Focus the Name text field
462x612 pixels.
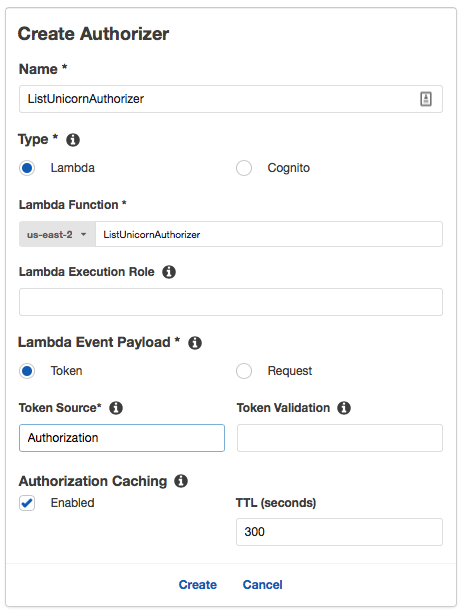(231, 99)
